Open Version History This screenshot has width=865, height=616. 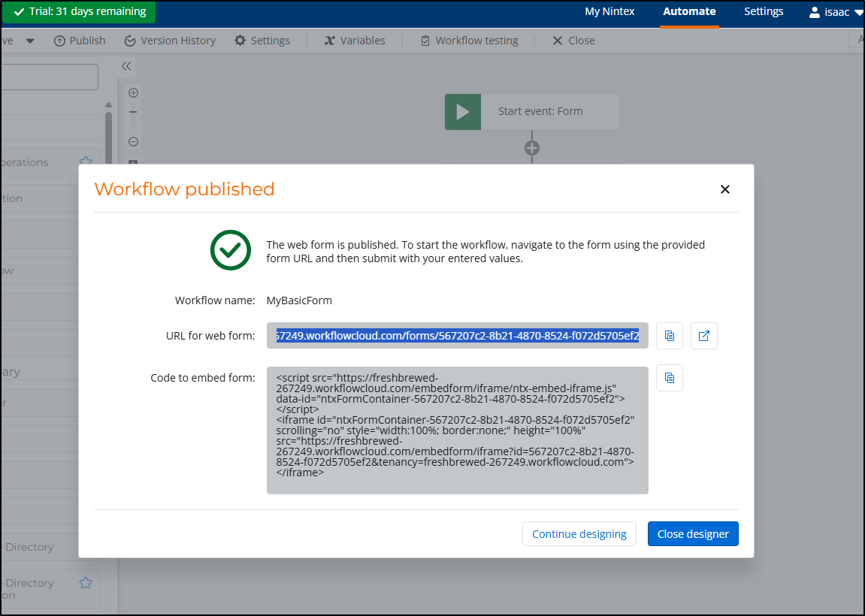[x=170, y=41]
